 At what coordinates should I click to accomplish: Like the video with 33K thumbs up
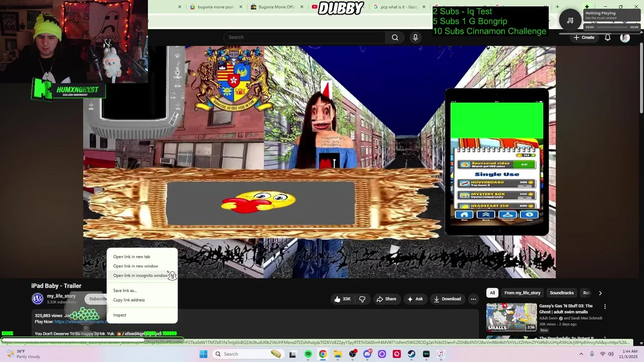[342, 299]
